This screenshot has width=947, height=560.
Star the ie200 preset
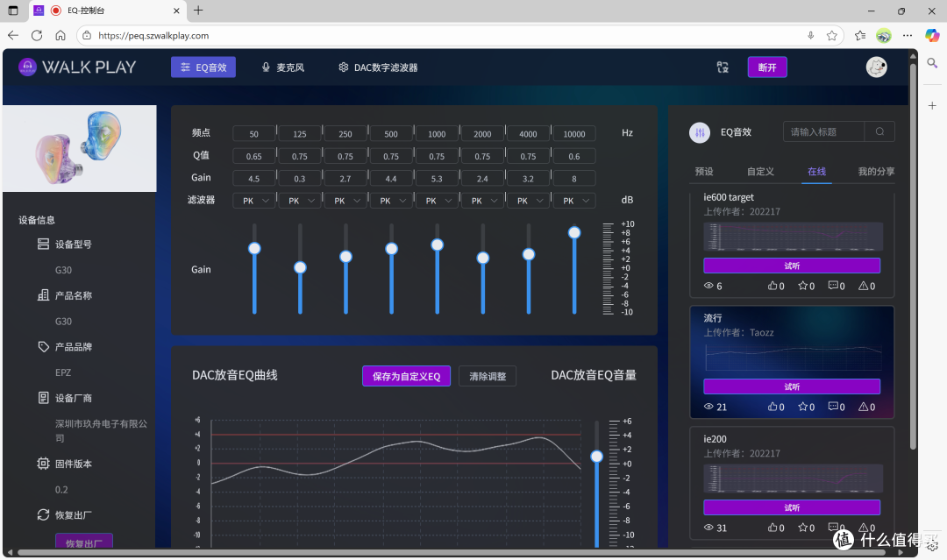tap(802, 528)
